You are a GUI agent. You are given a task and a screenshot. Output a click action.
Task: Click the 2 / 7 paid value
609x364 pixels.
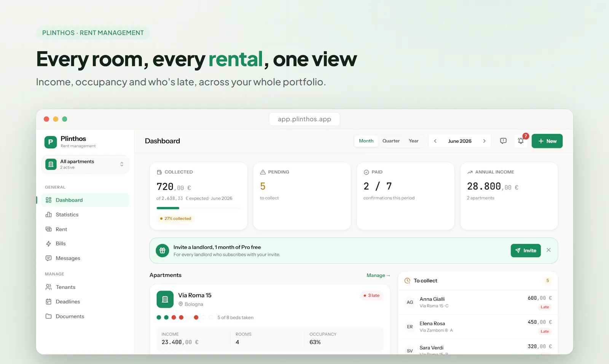tap(378, 186)
